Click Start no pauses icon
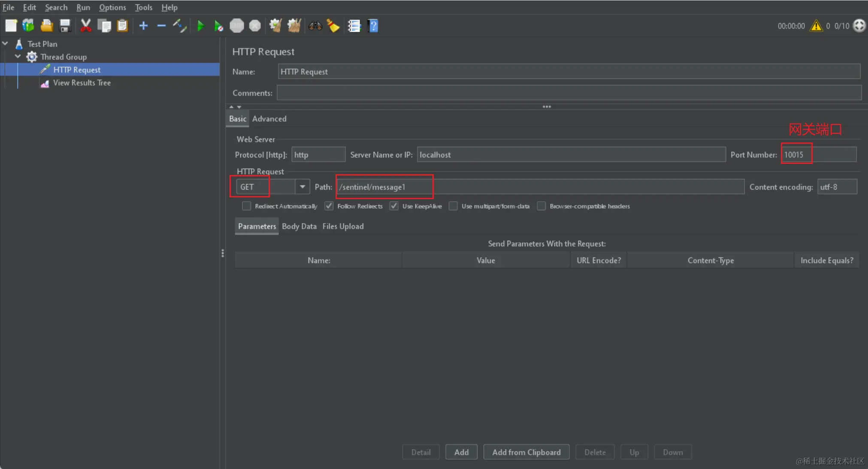Image resolution: width=868 pixels, height=469 pixels. point(218,26)
